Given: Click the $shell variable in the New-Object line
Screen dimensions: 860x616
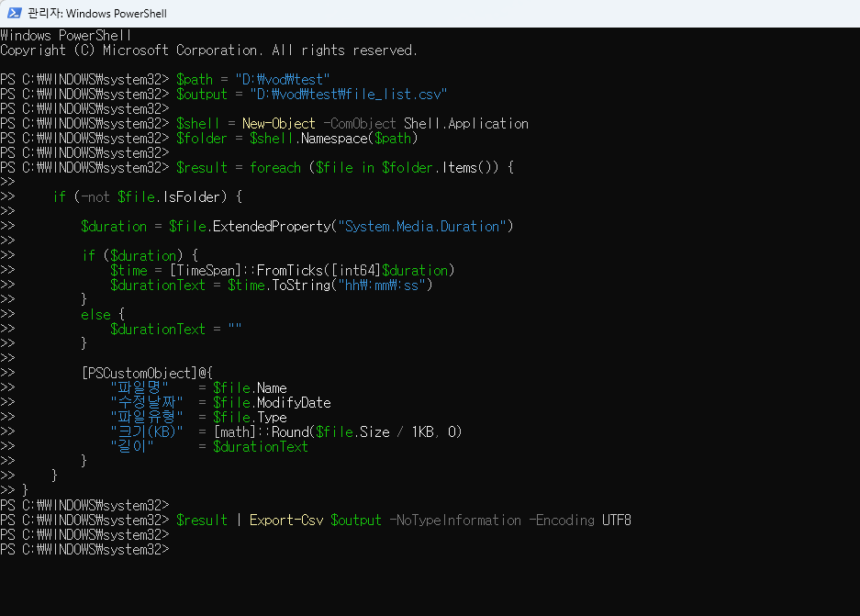Looking at the screenshot, I should pos(197,123).
